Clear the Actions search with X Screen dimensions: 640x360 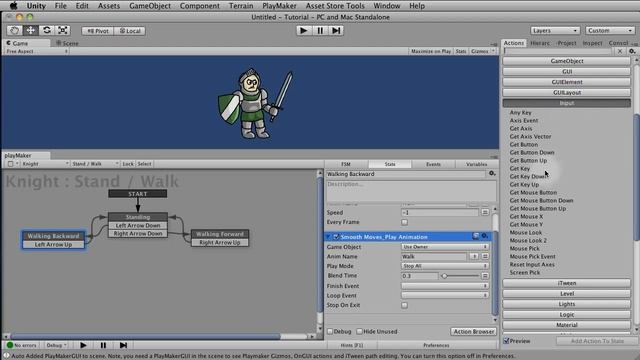(x=620, y=51)
